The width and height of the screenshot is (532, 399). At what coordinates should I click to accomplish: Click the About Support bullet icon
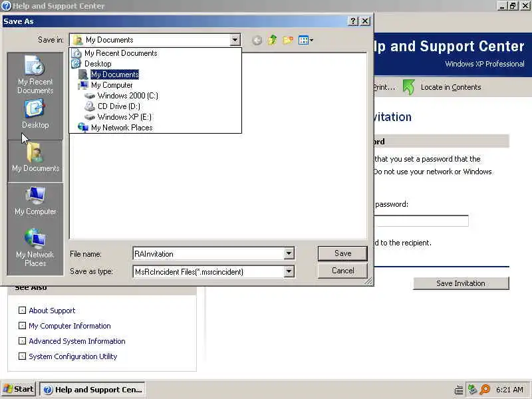pyautogui.click(x=22, y=310)
